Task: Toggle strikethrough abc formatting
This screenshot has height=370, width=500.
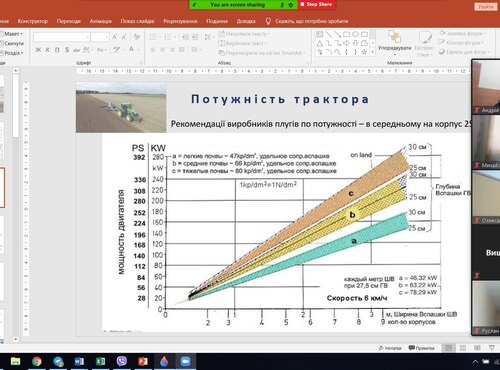Action: pos(77,50)
